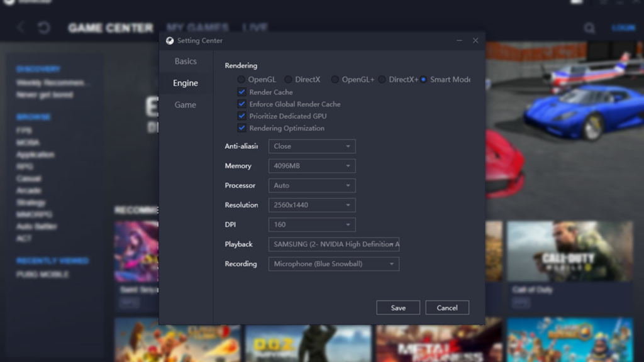Toggle Enforce Global Render Cache

[x=241, y=104]
